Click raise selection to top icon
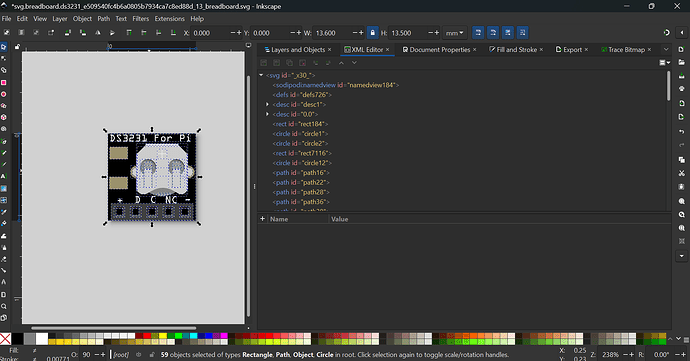Screen dimensions: 690x361 (128, 33)
